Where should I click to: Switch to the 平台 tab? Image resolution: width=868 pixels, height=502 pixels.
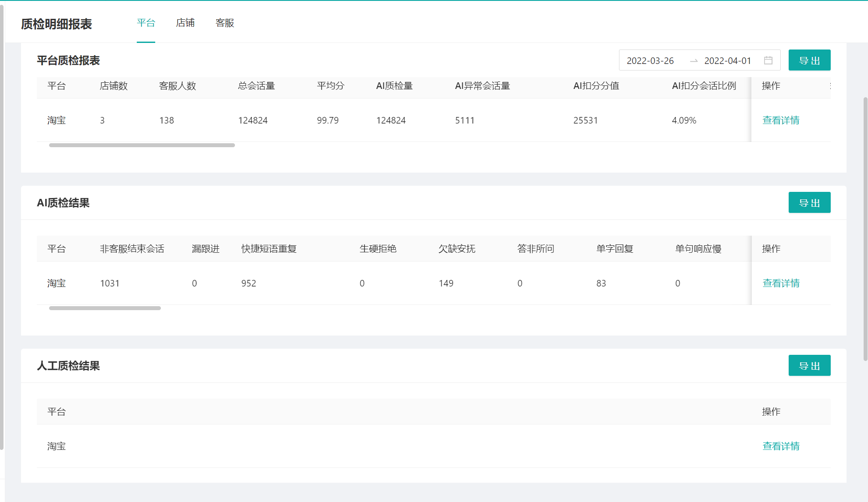coord(146,23)
